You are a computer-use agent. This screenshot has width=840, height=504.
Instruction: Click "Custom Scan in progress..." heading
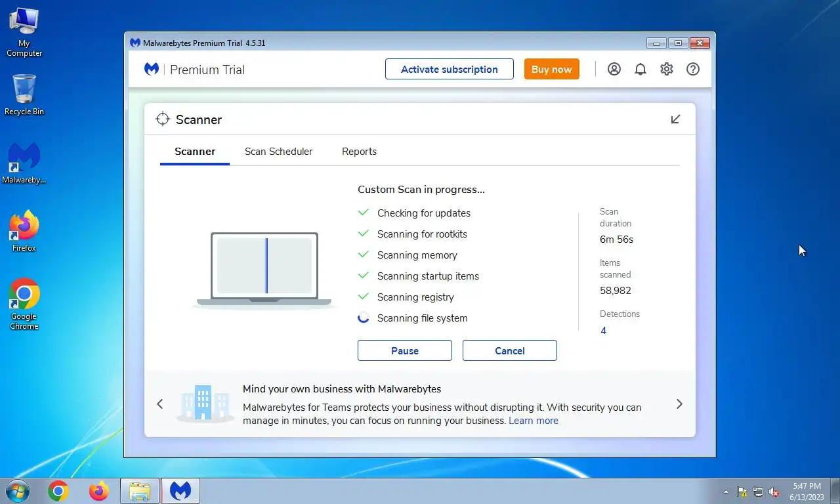(x=421, y=190)
